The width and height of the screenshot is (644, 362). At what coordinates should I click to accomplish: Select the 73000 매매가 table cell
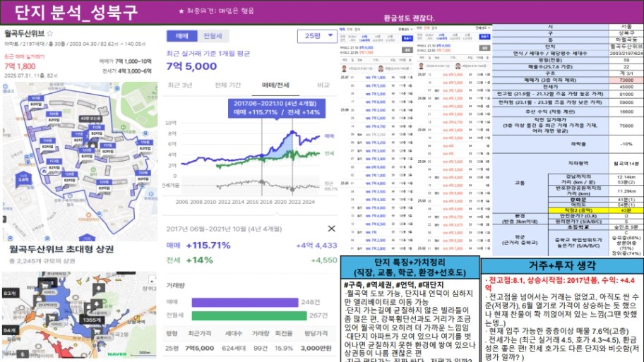626,80
